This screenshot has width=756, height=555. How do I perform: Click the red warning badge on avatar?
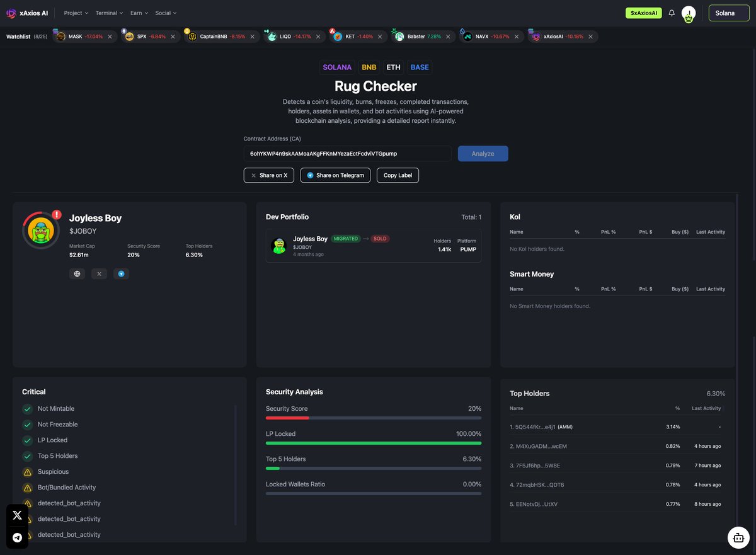point(57,215)
